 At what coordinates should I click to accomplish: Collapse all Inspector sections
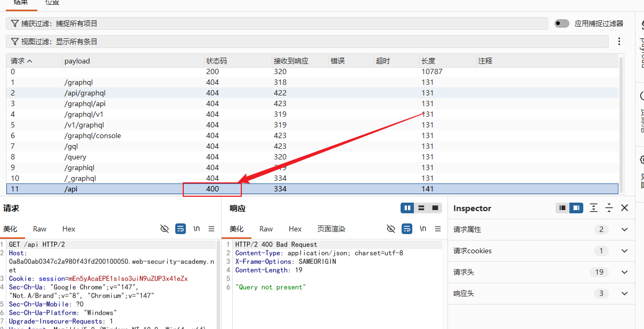(609, 208)
